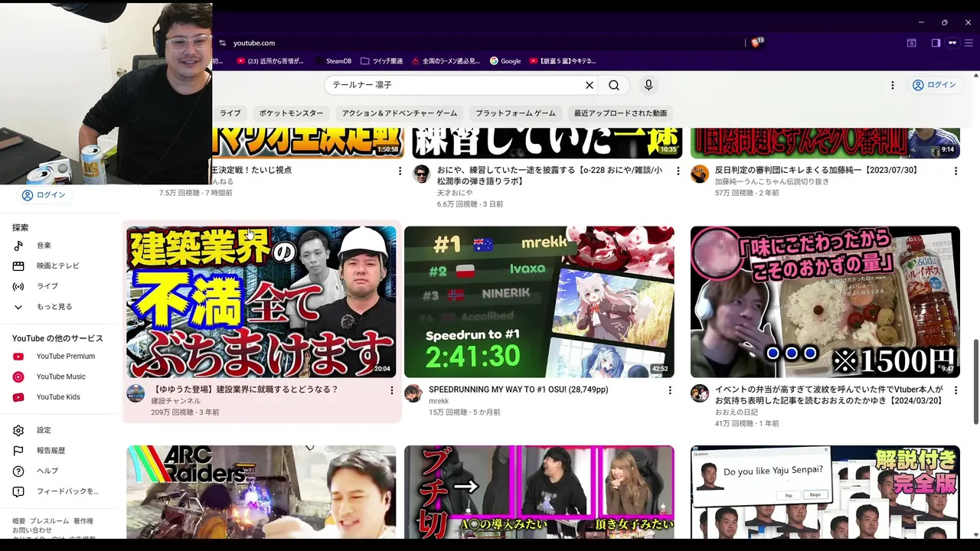Open options menu for 王決定戦 video
The height and width of the screenshot is (551, 980).
(400, 171)
